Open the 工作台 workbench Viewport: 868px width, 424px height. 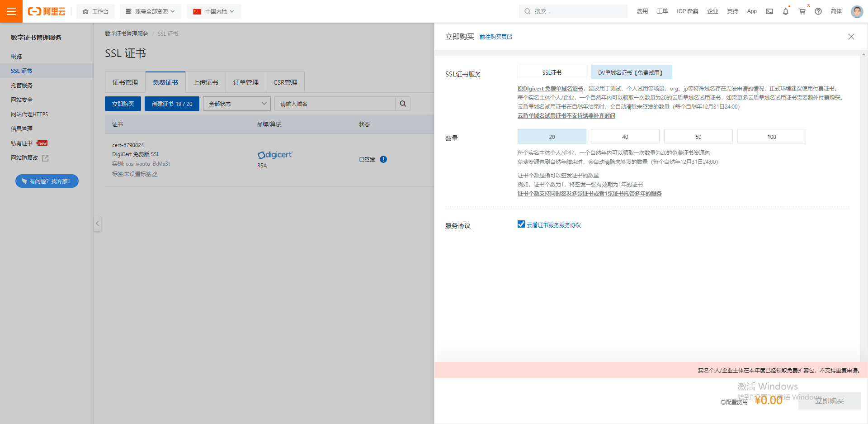(95, 11)
